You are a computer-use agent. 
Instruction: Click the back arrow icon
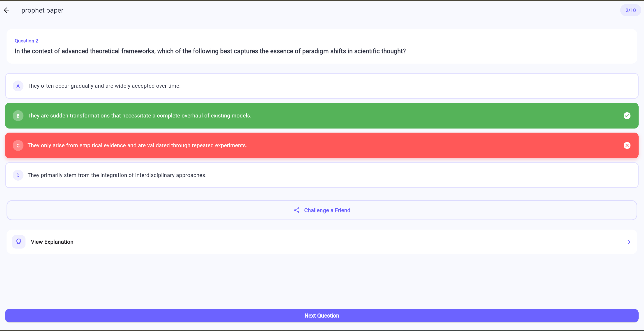click(x=7, y=10)
